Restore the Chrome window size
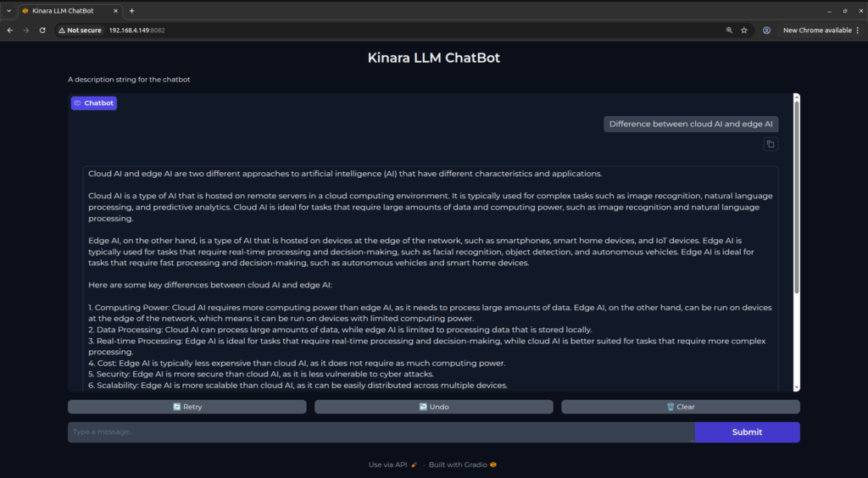The width and height of the screenshot is (868, 478). click(x=845, y=10)
